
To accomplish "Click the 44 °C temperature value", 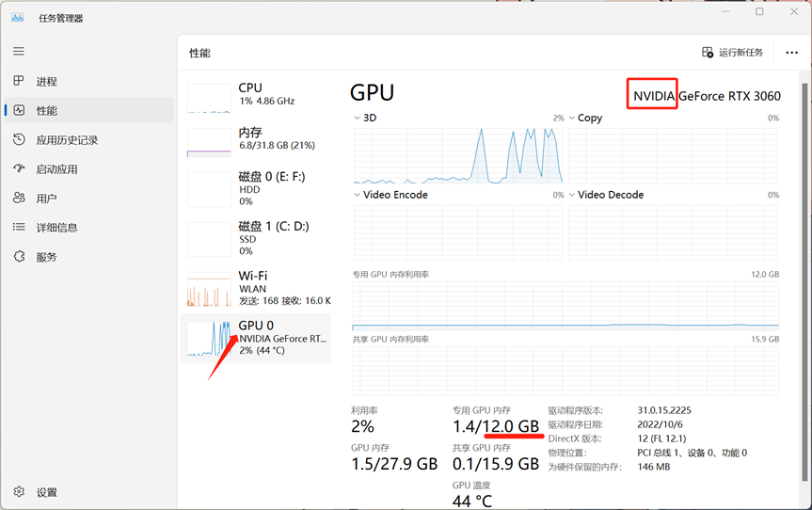I will point(472,502).
